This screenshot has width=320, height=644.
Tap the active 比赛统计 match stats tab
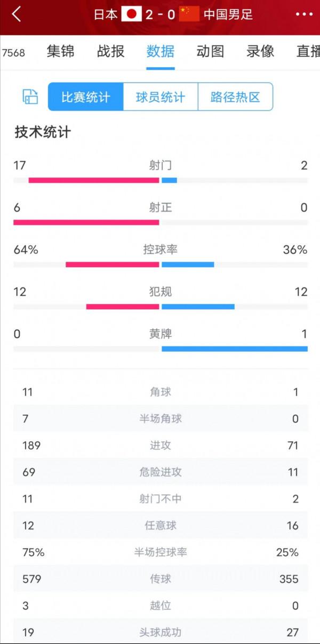85,96
